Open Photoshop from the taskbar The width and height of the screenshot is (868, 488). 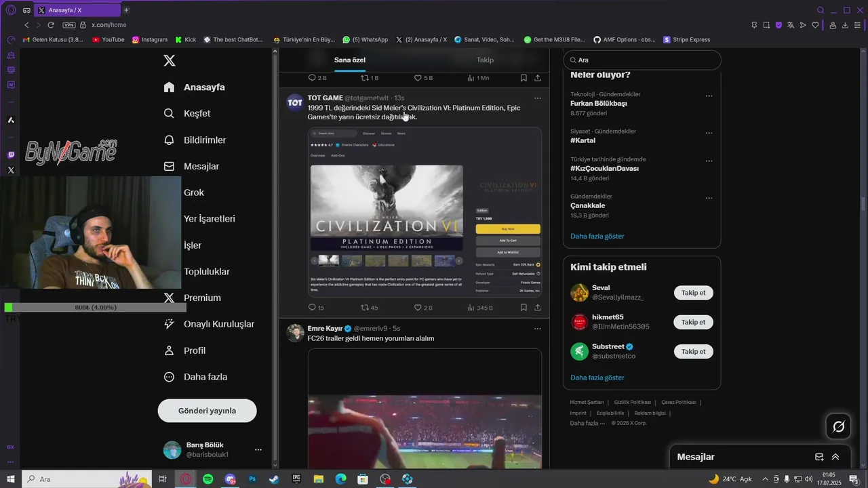[x=252, y=479]
